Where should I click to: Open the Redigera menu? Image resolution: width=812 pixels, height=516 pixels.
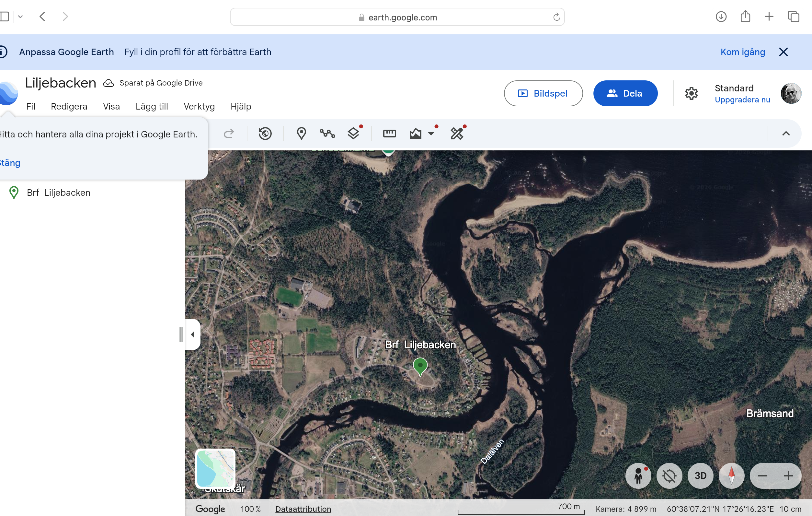click(x=69, y=107)
